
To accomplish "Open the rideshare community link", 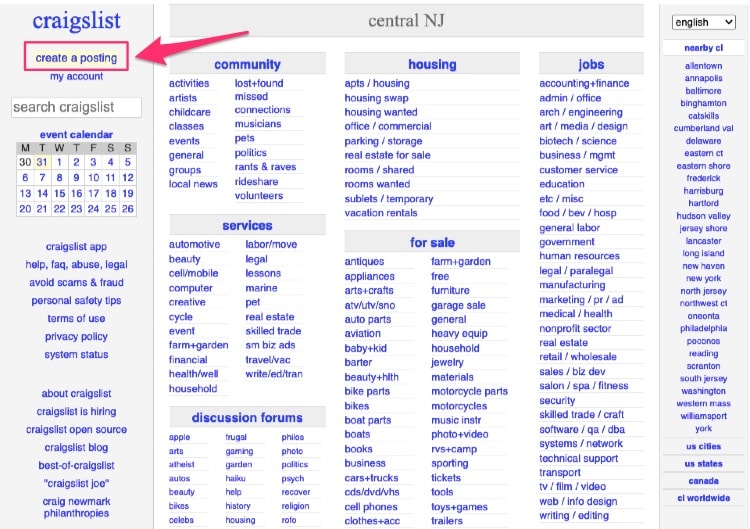I will point(256,181).
